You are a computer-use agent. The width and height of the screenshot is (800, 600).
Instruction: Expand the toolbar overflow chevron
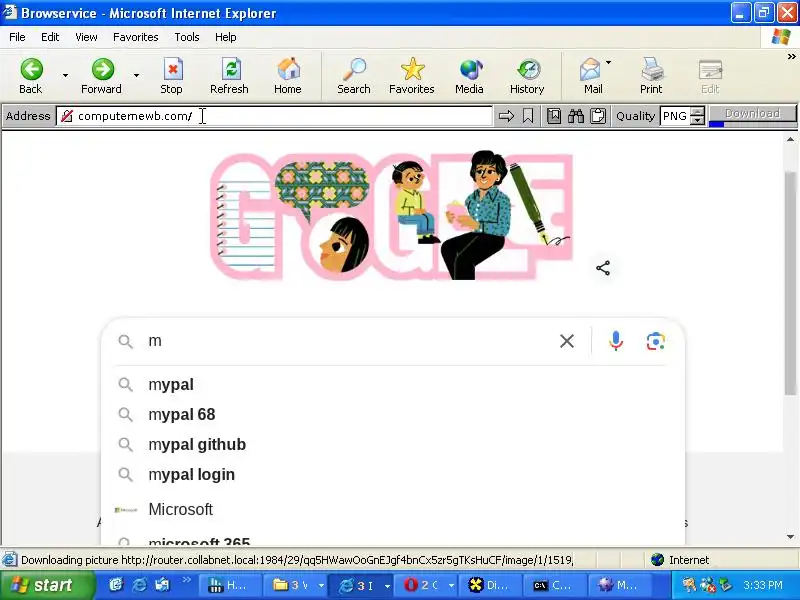(x=791, y=57)
